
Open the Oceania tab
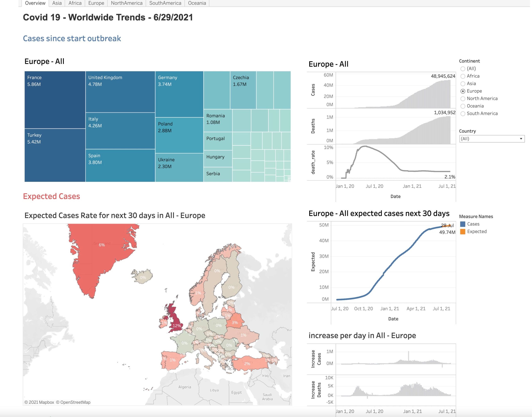(197, 3)
